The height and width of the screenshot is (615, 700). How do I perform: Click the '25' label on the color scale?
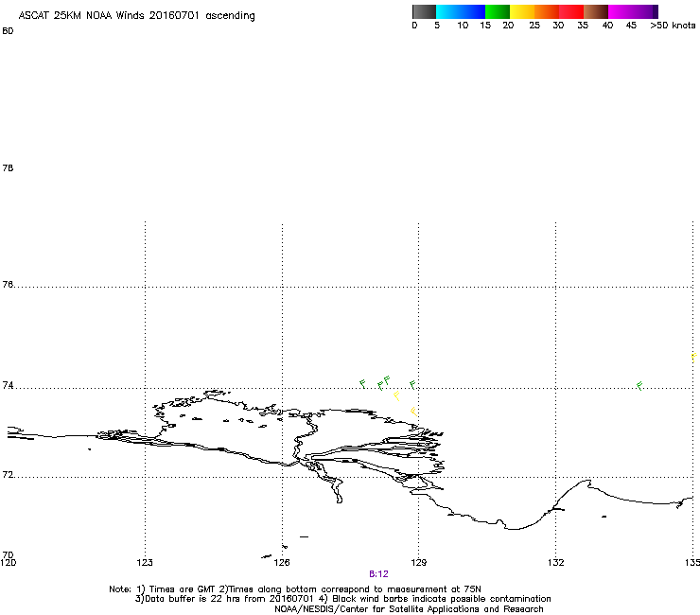point(534,26)
